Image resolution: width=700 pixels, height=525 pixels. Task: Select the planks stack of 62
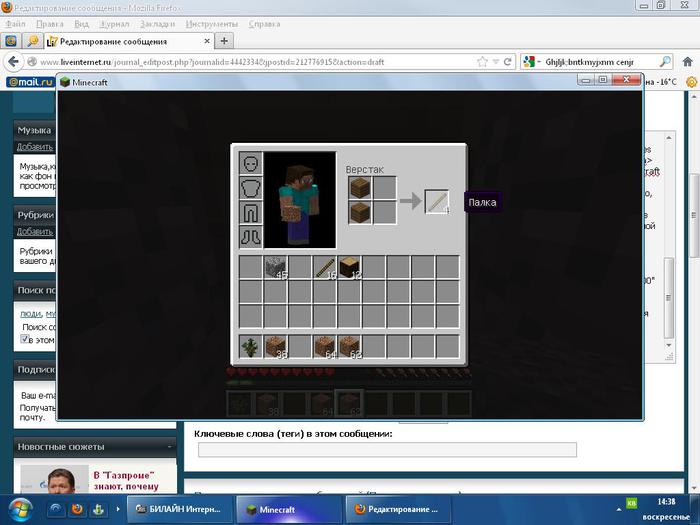349,346
